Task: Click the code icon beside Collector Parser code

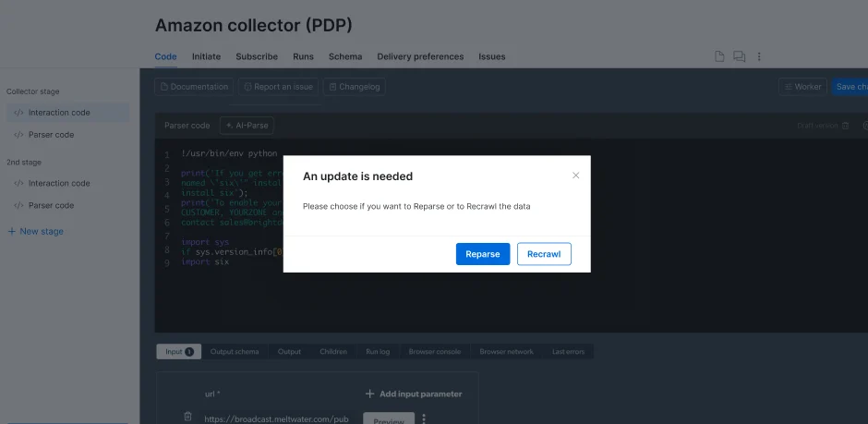Action: pyautogui.click(x=18, y=135)
